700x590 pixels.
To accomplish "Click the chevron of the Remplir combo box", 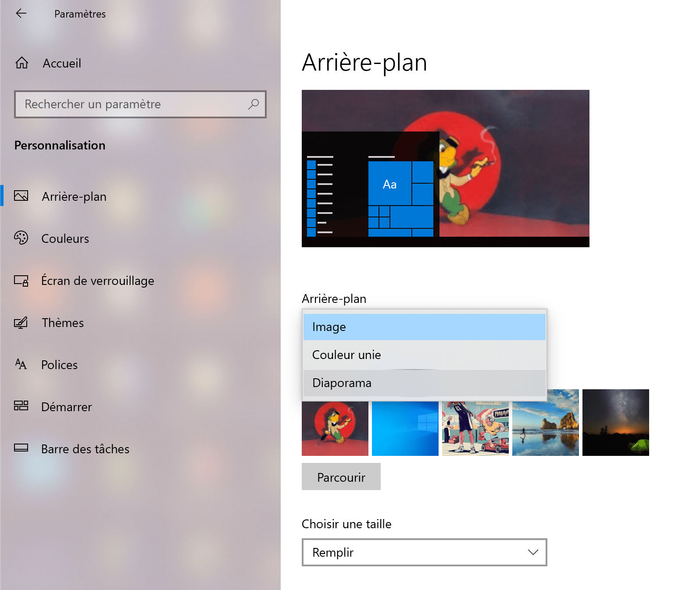I will pos(533,552).
